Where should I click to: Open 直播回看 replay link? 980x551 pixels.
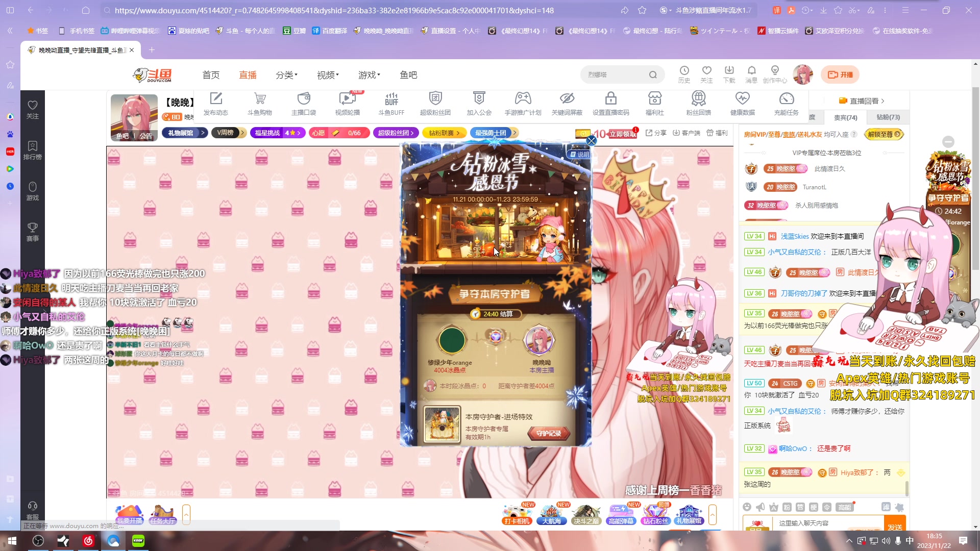[x=862, y=101]
